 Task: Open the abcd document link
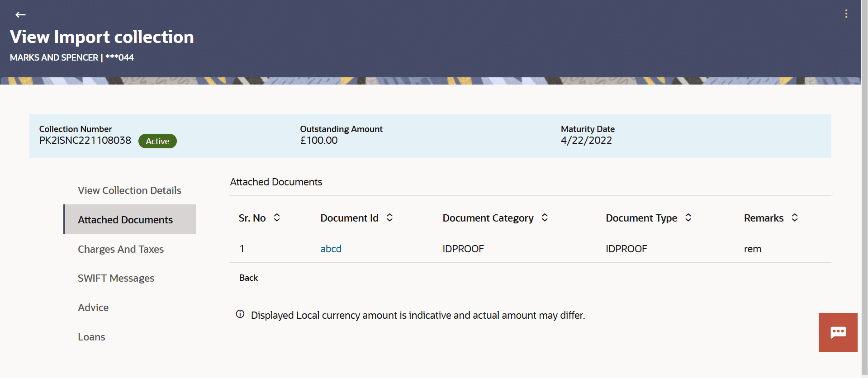(331, 249)
